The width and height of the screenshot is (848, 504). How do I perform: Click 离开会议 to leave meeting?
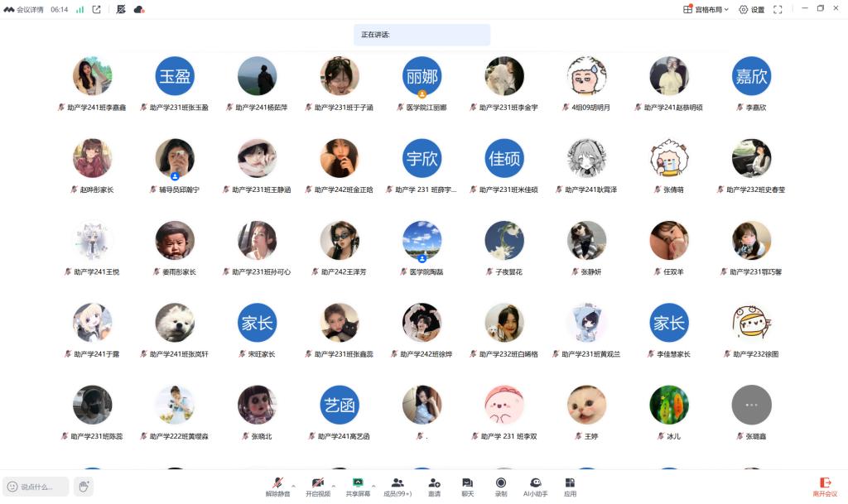tap(824, 486)
